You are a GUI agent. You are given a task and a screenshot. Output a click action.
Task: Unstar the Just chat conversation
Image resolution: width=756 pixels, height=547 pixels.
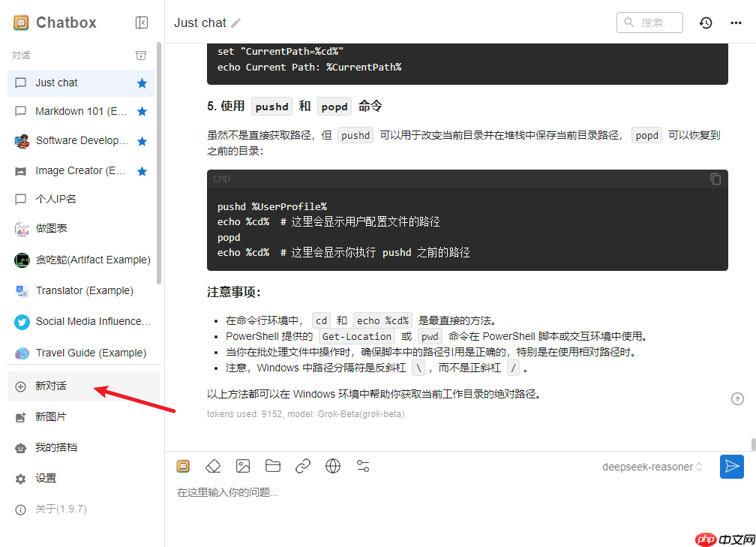coord(142,83)
